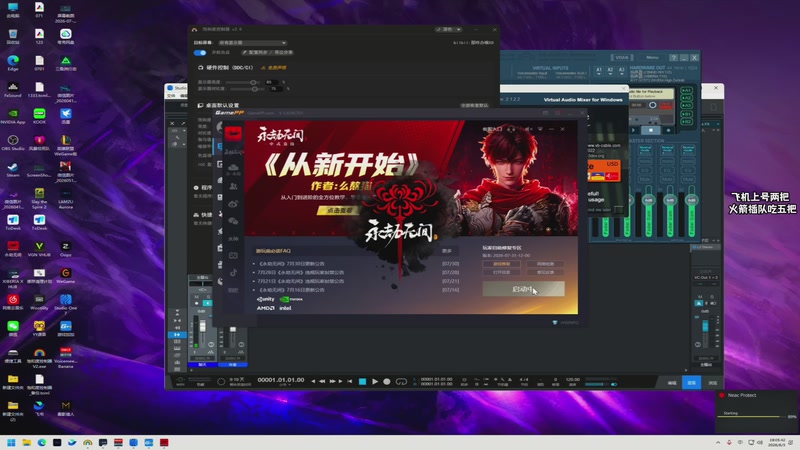Open the launcher menu dropdown arrow
This screenshot has width=800, height=450.
pyautogui.click(x=540, y=129)
